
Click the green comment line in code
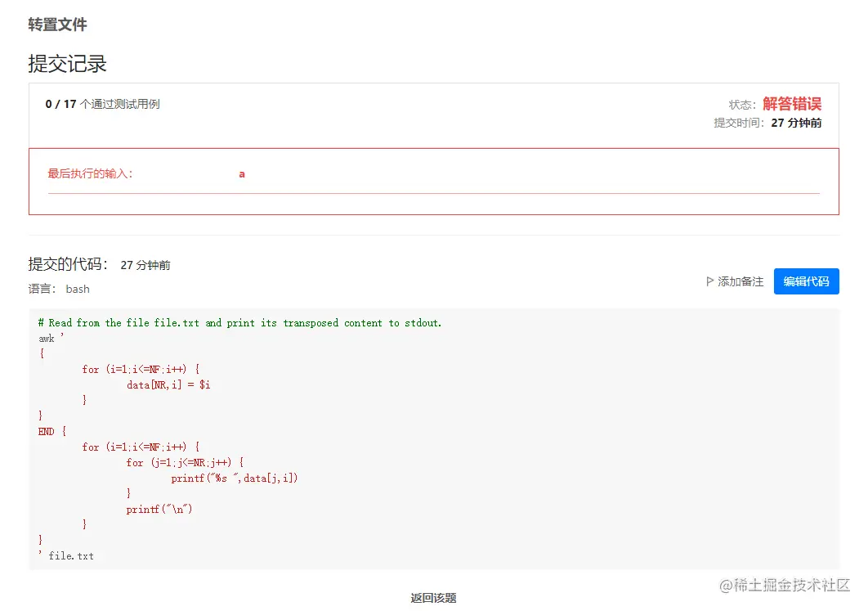(x=239, y=323)
